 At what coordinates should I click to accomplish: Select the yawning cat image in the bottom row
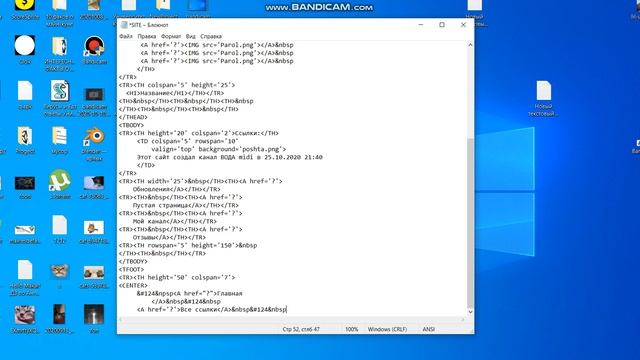[25, 315]
